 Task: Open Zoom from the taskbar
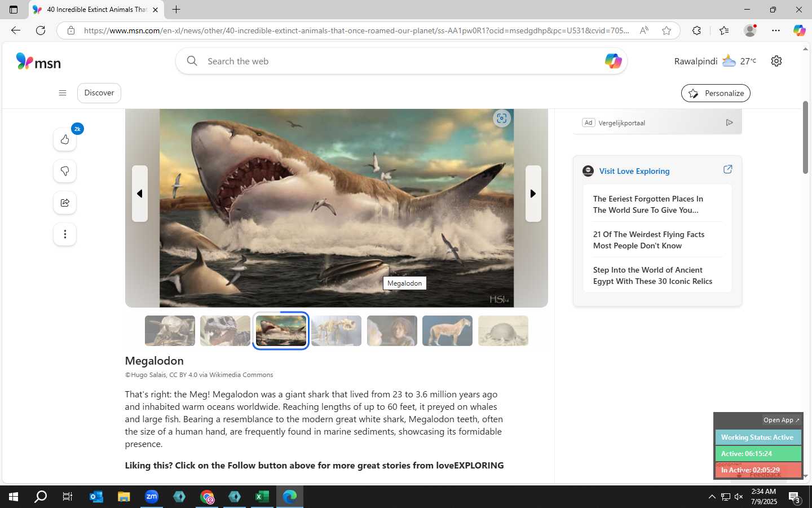152,497
